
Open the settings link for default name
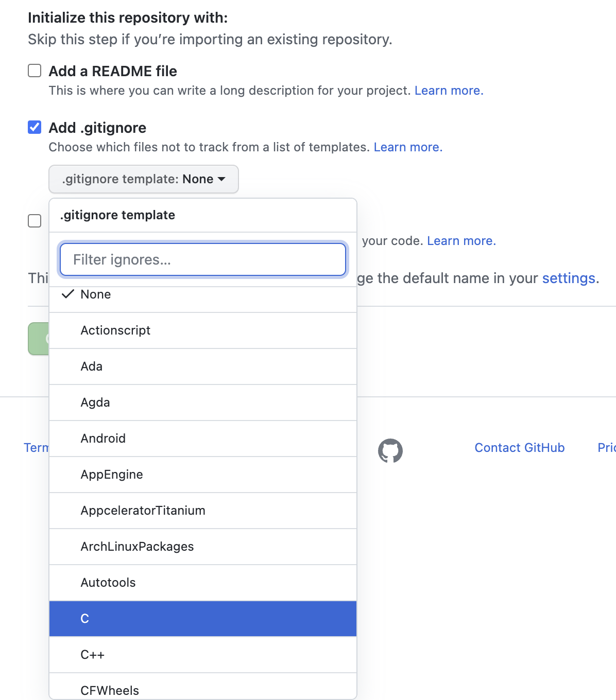point(569,278)
